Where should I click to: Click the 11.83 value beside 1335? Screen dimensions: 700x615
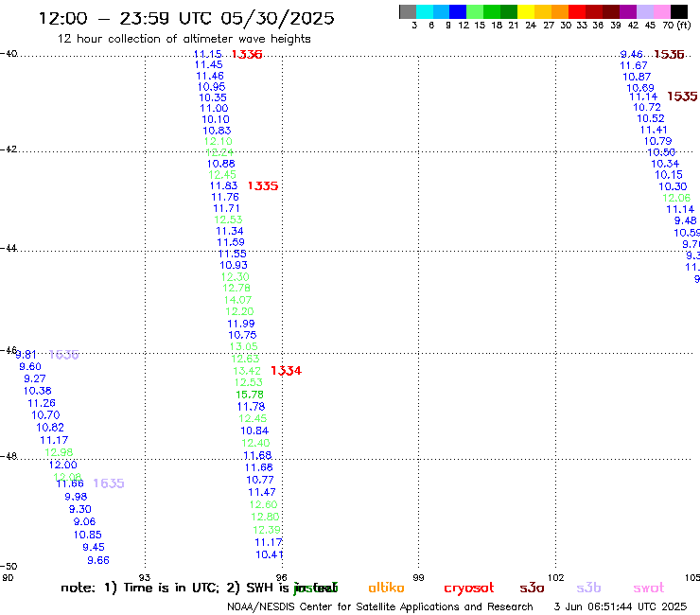pyautogui.click(x=224, y=185)
